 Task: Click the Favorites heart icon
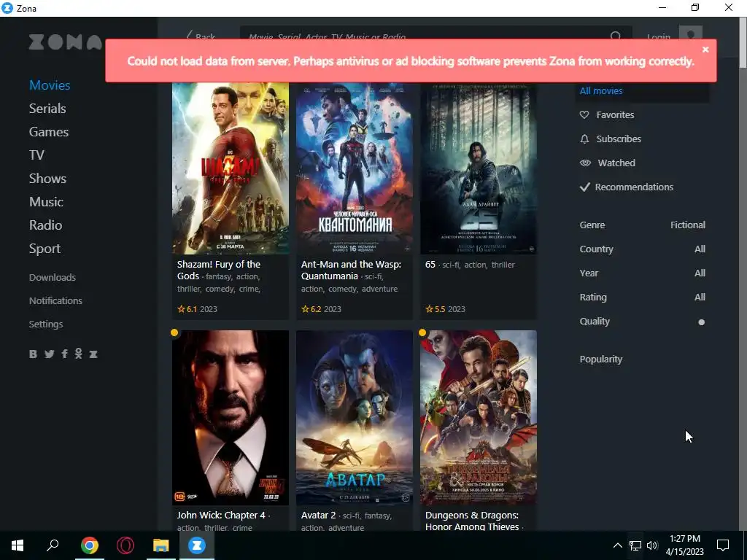(x=584, y=114)
